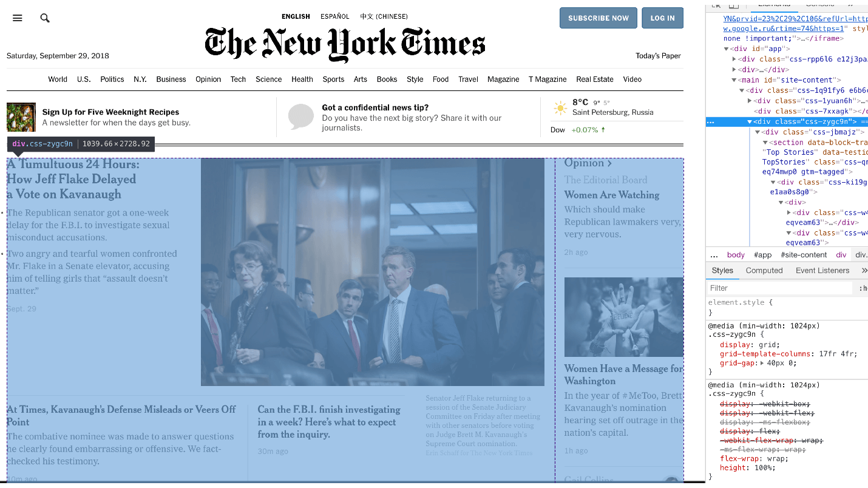
Task: Select the #site-content breadcrumb
Action: [804, 255]
